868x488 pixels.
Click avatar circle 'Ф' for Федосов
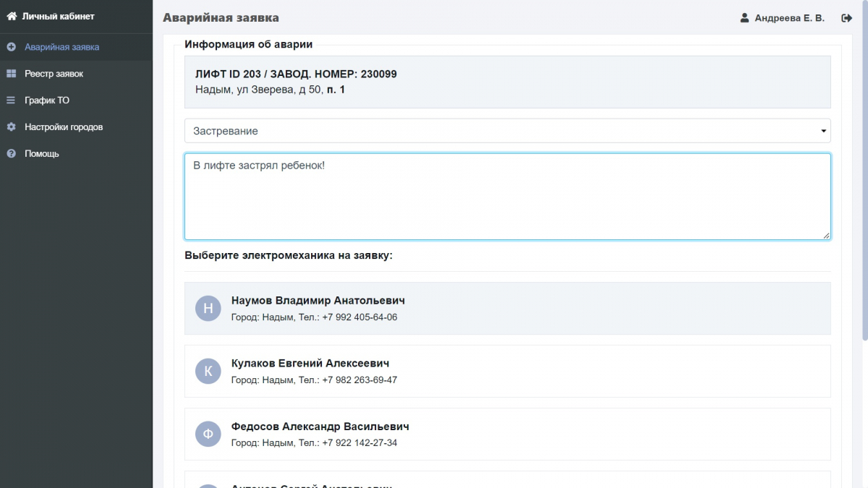(x=208, y=435)
